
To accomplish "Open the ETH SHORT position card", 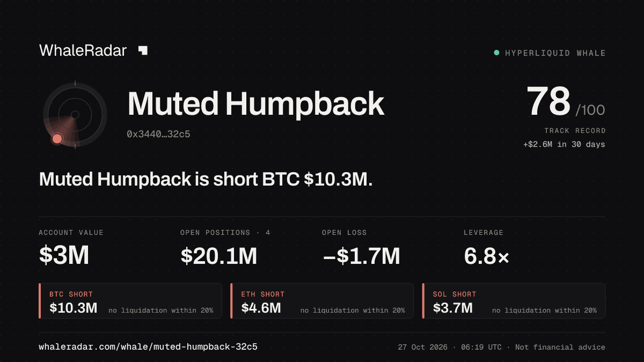I will [x=322, y=301].
